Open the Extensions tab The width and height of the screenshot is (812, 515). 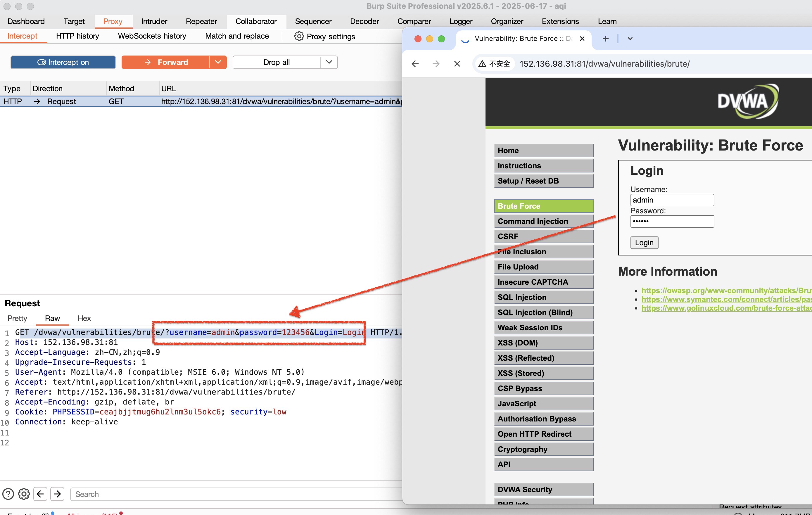click(x=560, y=22)
